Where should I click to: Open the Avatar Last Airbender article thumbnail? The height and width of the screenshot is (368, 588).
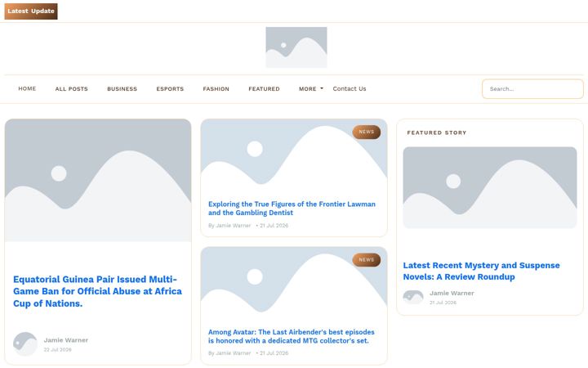(x=294, y=285)
